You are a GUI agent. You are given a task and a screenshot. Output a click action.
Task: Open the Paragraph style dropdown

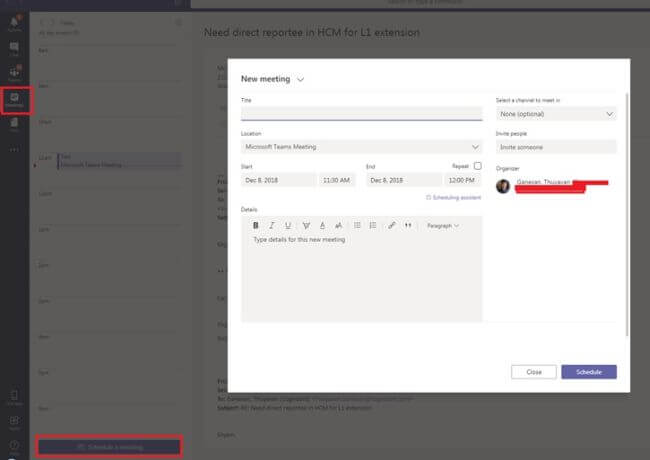tap(443, 226)
